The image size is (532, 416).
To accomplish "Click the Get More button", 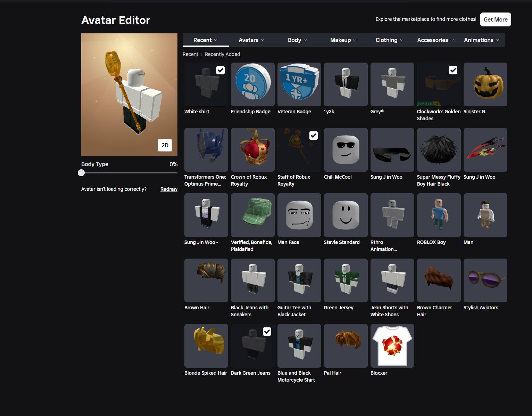I will click(496, 19).
